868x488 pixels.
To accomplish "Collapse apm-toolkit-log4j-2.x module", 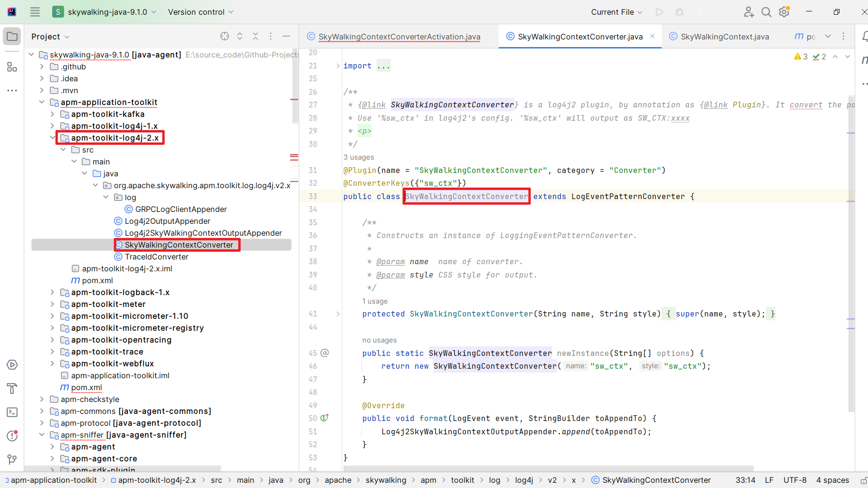I will pyautogui.click(x=52, y=138).
